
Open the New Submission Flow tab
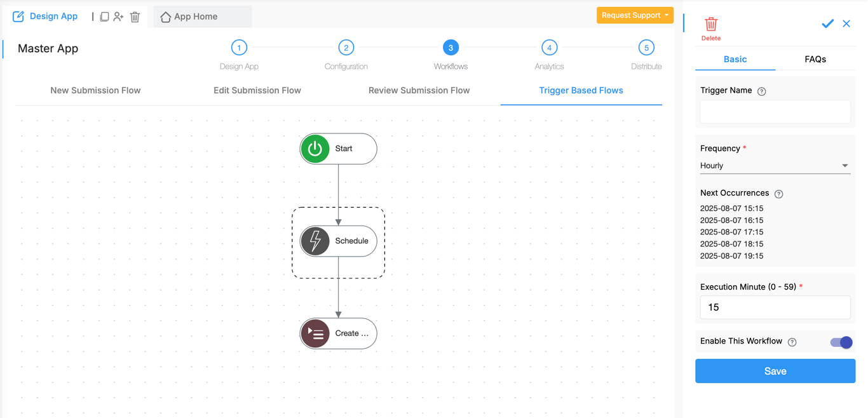95,91
